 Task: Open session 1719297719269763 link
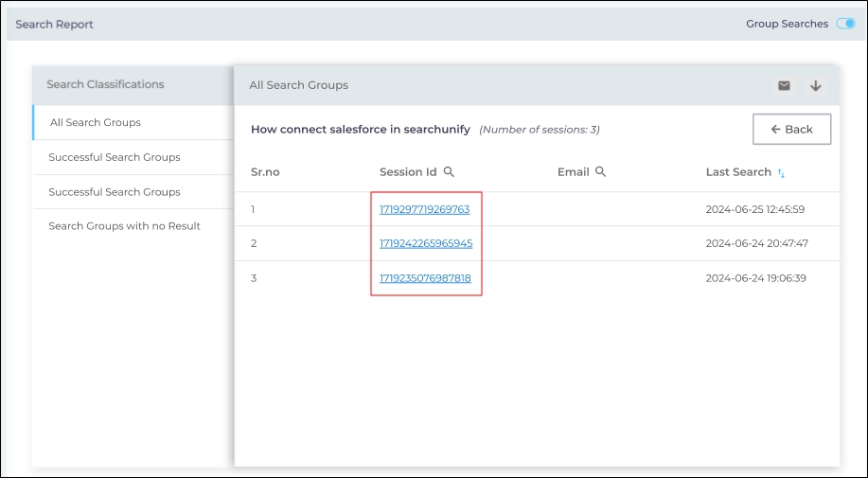424,209
